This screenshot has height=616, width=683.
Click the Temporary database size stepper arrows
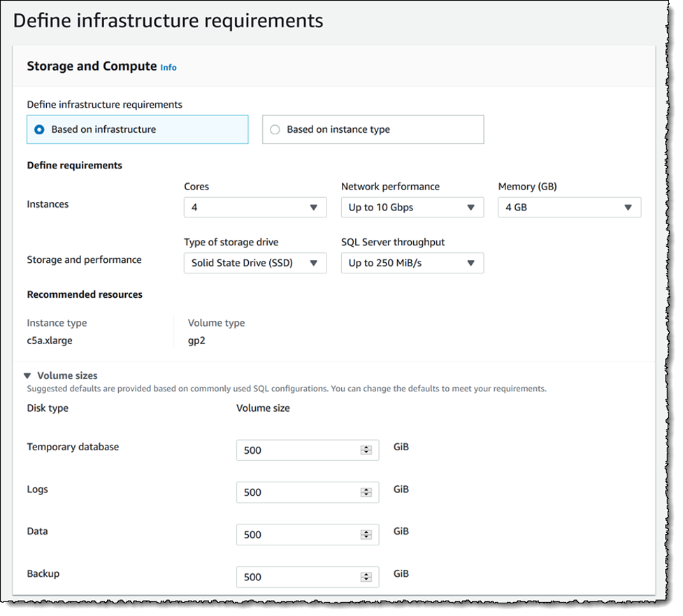coord(366,450)
